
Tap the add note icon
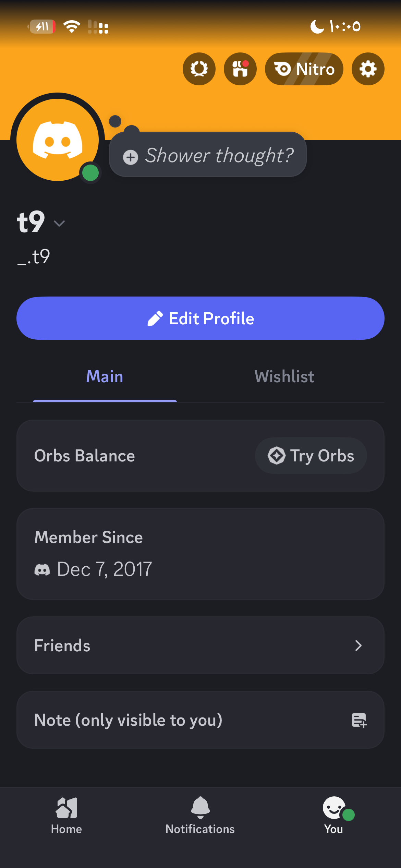click(x=359, y=720)
